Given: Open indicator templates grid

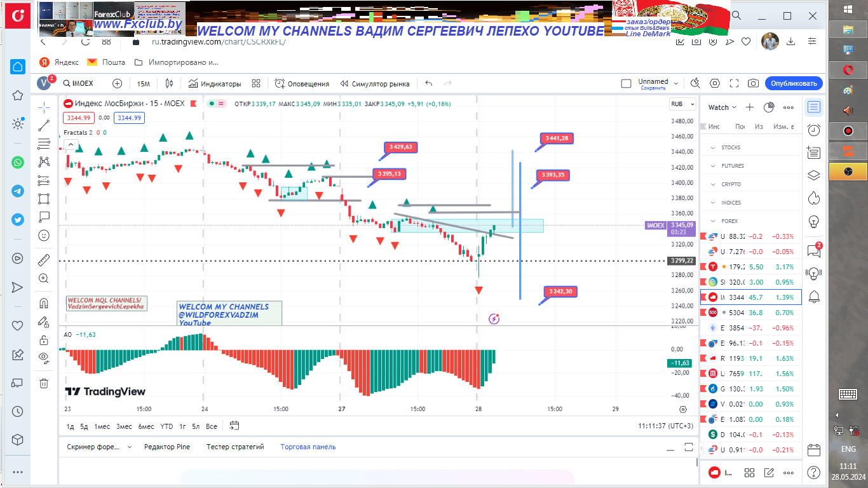Looking at the screenshot, I should 256,83.
